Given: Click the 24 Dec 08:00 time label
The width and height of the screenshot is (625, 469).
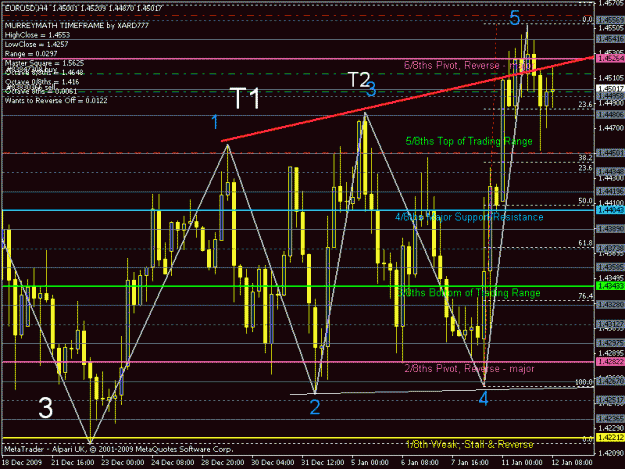Looking at the screenshot, I should [173, 463].
